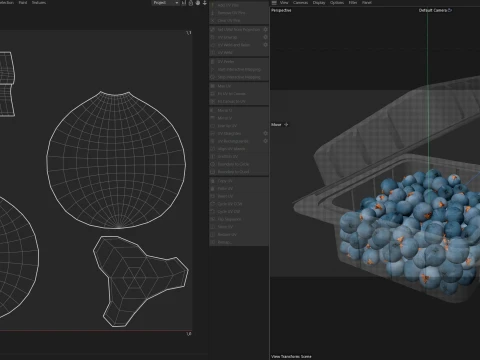Apply Boundary to Quad
Viewport: 480px width, 360px height.
pos(239,172)
